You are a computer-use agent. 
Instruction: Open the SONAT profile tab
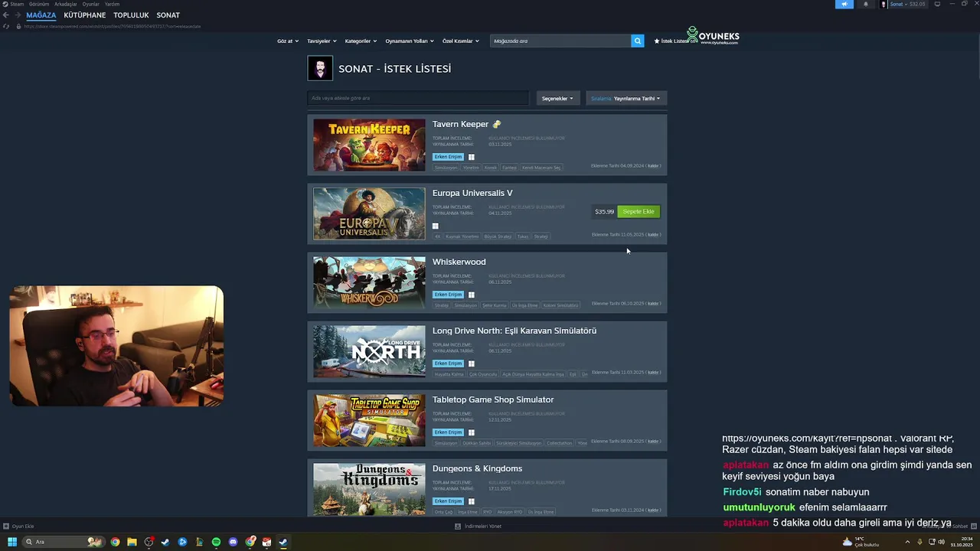point(168,15)
